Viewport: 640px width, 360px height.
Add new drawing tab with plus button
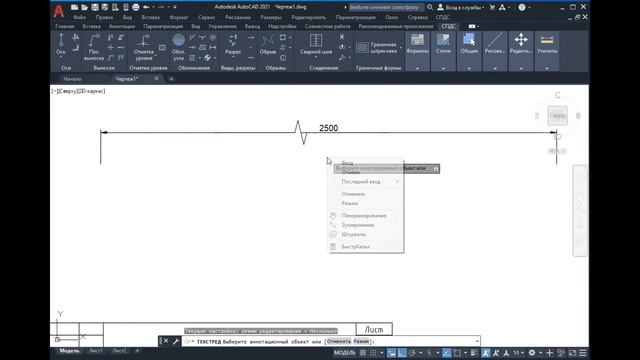[x=171, y=79]
